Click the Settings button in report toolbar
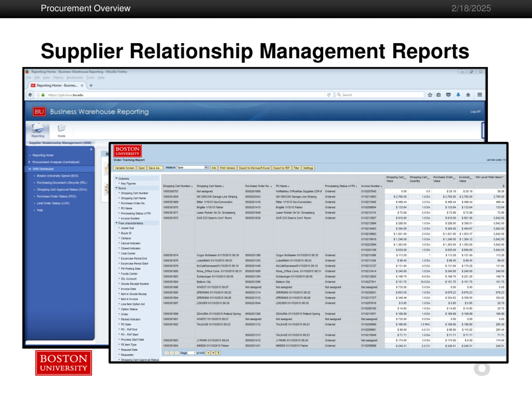This screenshot has height=399, width=532. click(x=308, y=168)
